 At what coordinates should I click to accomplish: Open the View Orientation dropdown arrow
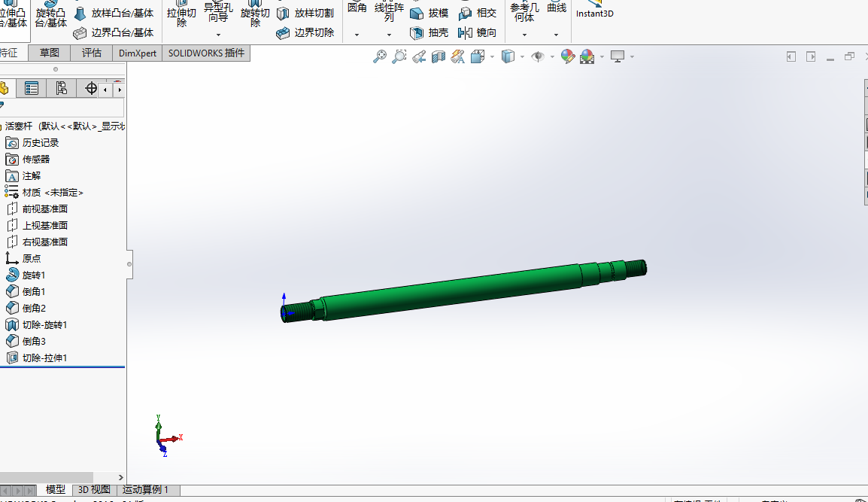[492, 56]
